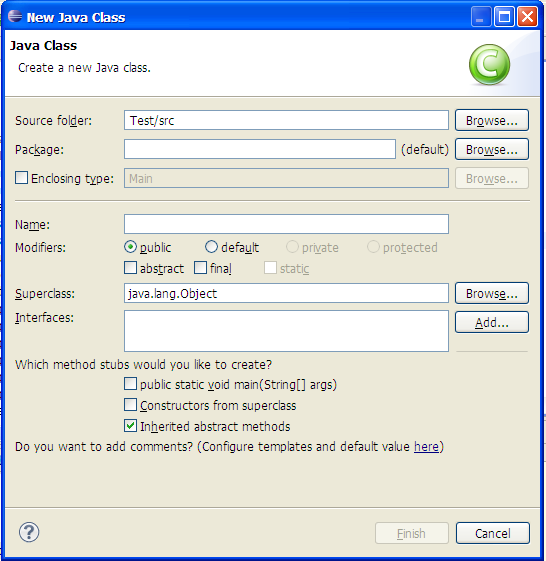Screen dimensions: 546x561
Task: Click into the Superclass text field
Action: coord(286,293)
